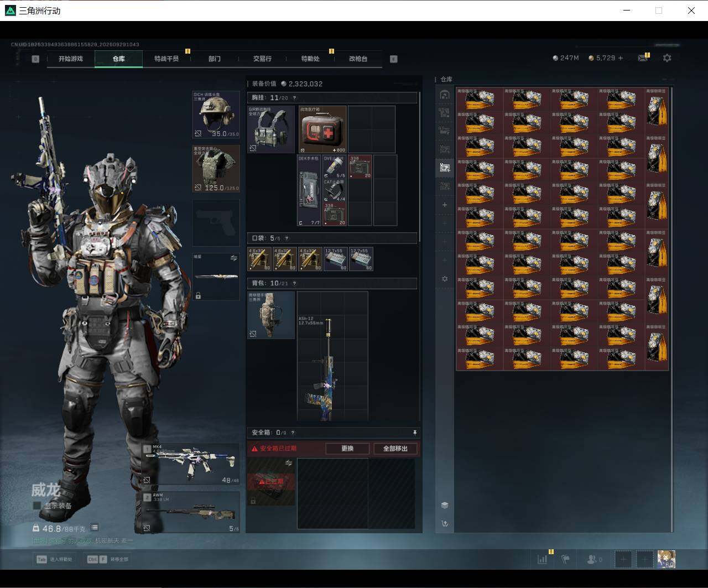Image resolution: width=708 pixels, height=588 pixels.
Task: Switch to the 特战干员 tab
Action: tap(166, 59)
